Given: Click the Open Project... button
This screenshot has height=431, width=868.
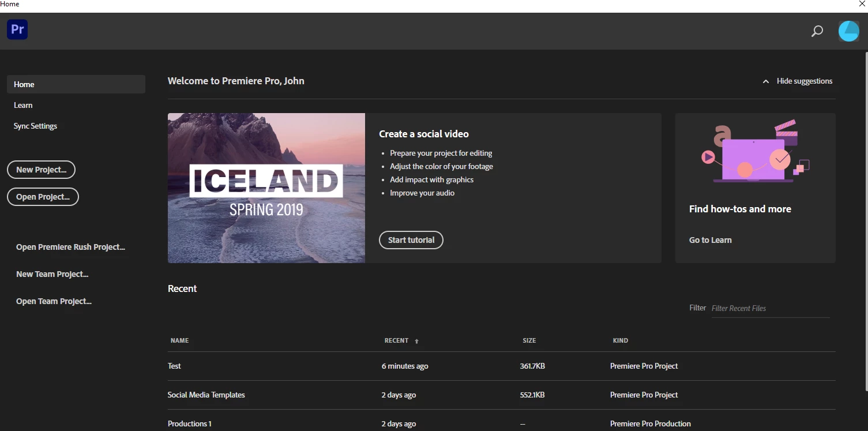Looking at the screenshot, I should click(x=43, y=197).
